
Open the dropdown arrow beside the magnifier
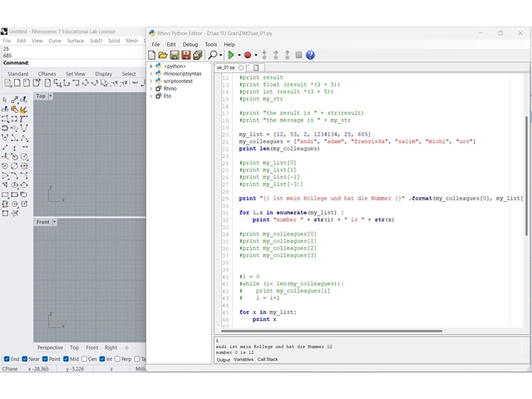pos(221,55)
